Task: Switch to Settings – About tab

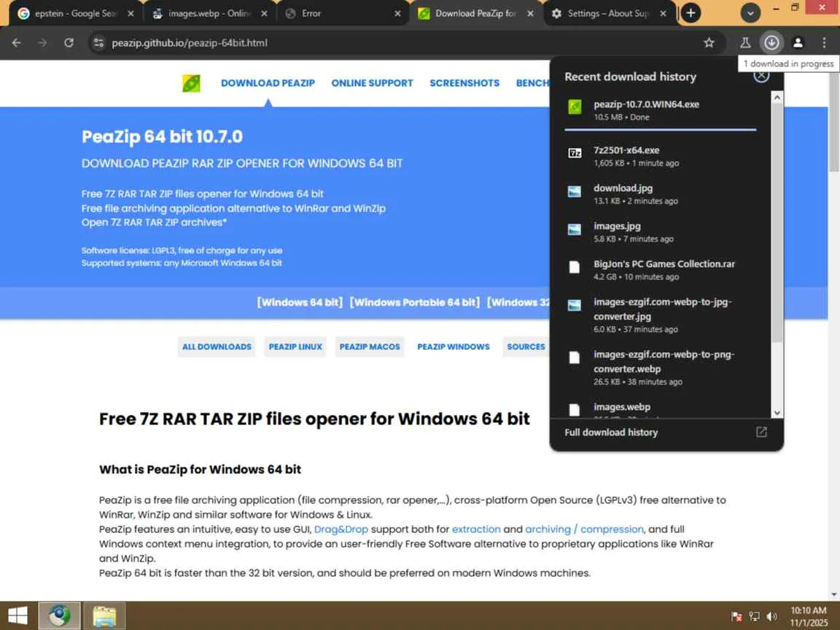Action: [608, 13]
